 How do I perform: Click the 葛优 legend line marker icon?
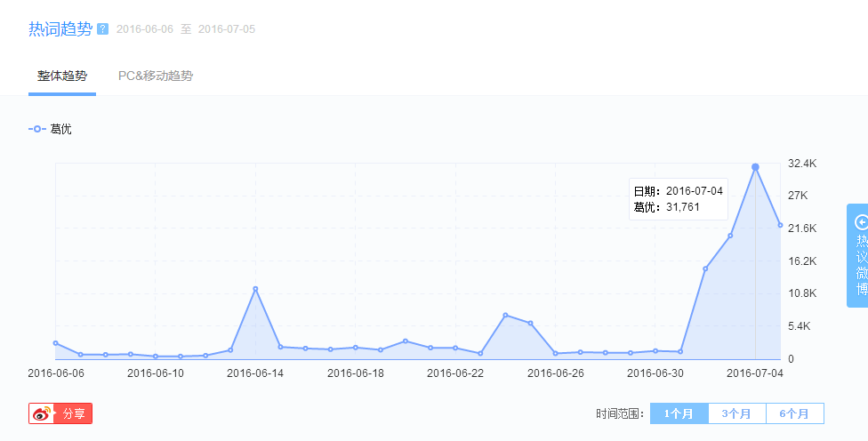36,129
